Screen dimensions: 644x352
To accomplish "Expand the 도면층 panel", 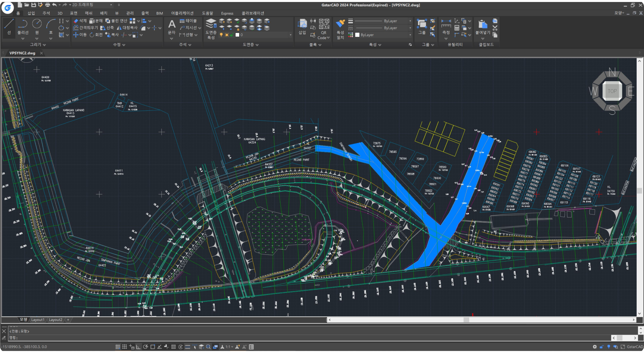I will (251, 45).
